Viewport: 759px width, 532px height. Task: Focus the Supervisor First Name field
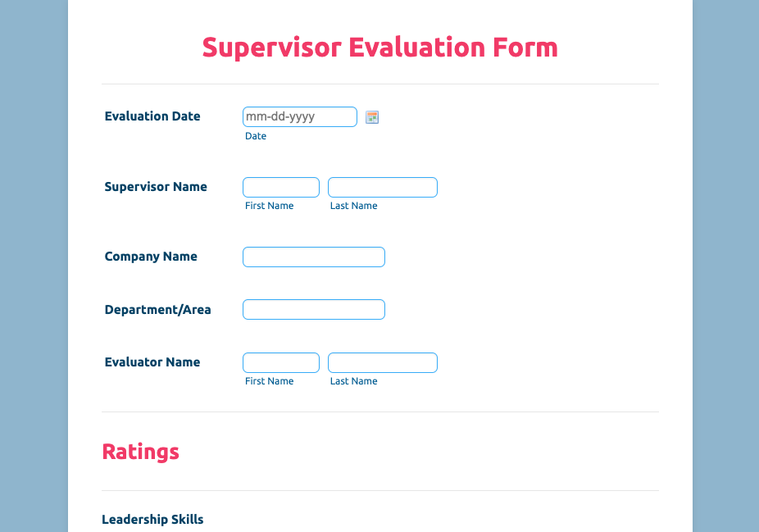click(x=281, y=188)
